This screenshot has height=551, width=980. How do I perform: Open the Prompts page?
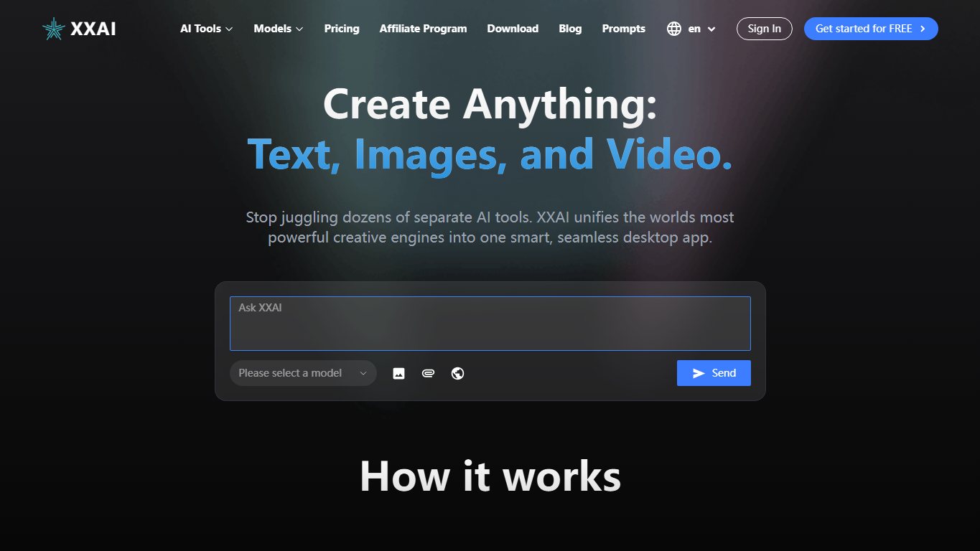[624, 29]
